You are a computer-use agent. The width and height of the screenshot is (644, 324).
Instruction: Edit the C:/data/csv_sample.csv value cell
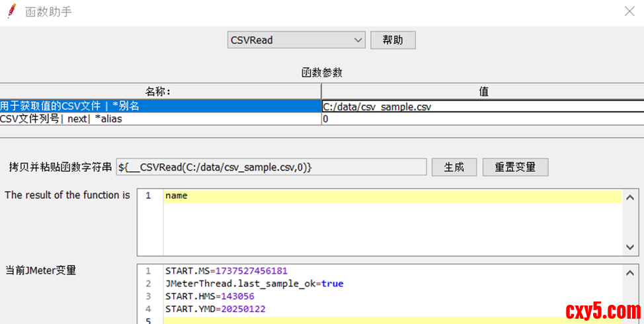point(483,106)
